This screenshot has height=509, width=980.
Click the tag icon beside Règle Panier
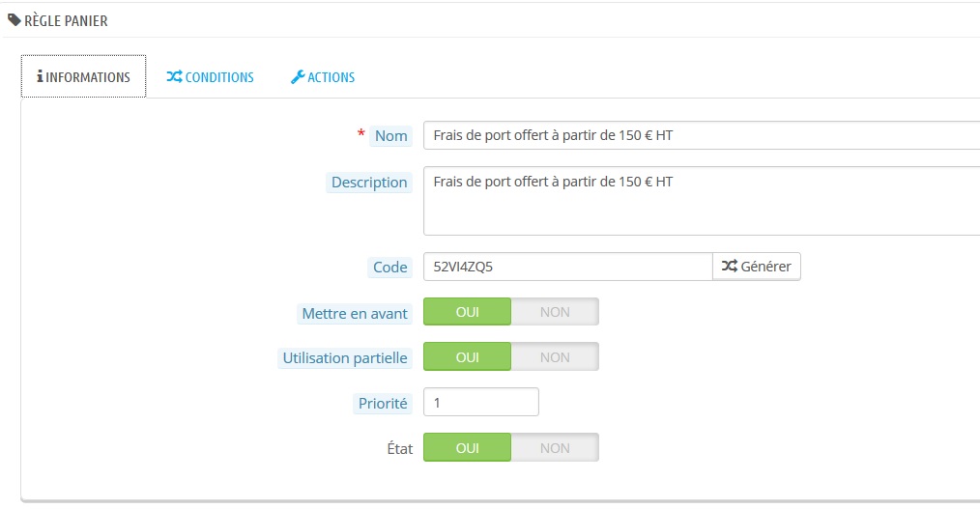14,20
